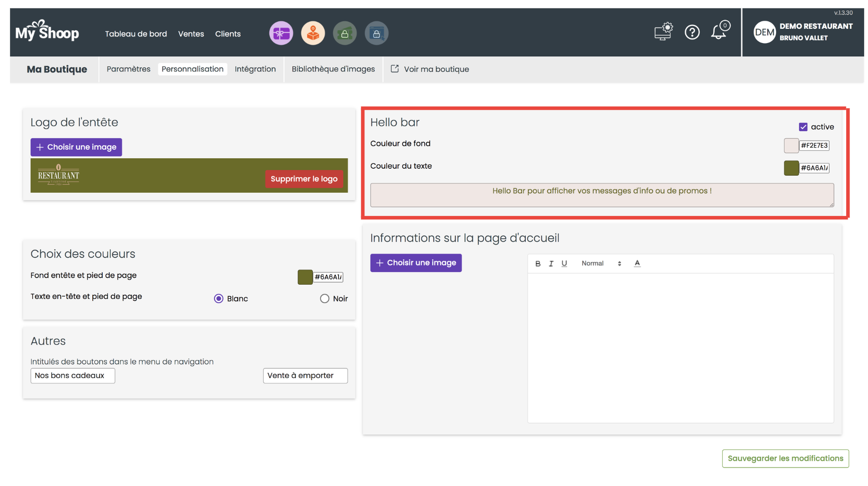Open the Bibliothèque d'images tab
This screenshot has height=486, width=868.
333,69
